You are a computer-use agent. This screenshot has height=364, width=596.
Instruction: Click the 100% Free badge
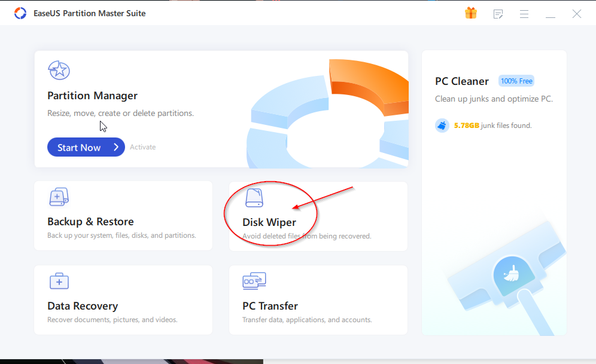coord(516,81)
